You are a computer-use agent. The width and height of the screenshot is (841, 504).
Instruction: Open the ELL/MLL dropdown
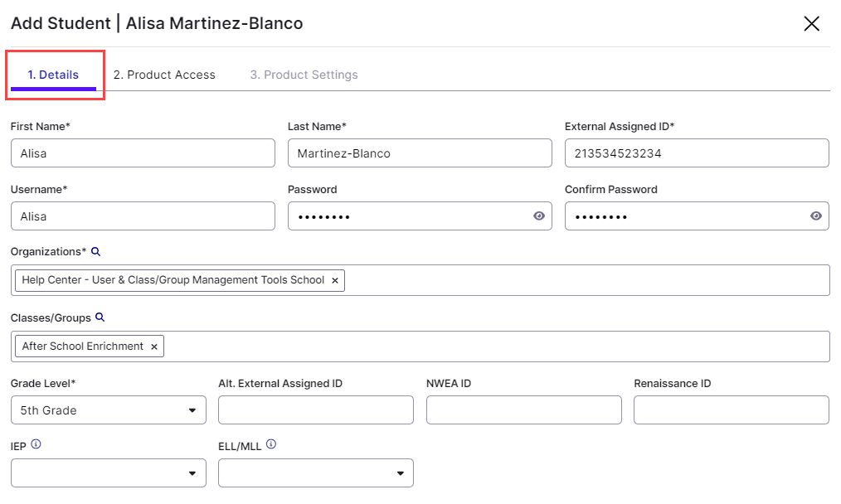tap(315, 472)
